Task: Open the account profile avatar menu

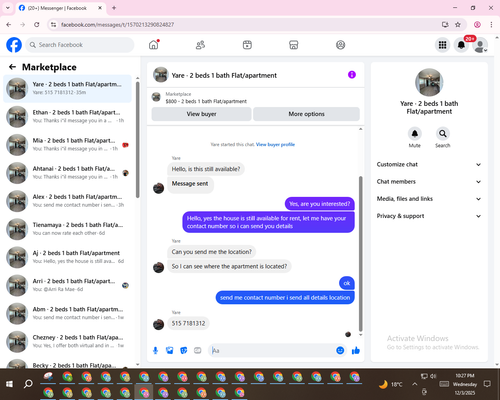Action: pyautogui.click(x=480, y=45)
